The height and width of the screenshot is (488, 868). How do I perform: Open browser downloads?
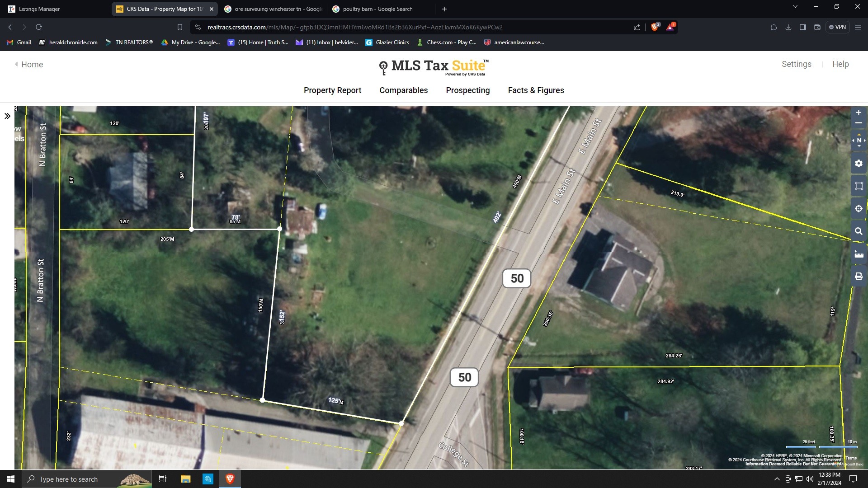click(788, 27)
